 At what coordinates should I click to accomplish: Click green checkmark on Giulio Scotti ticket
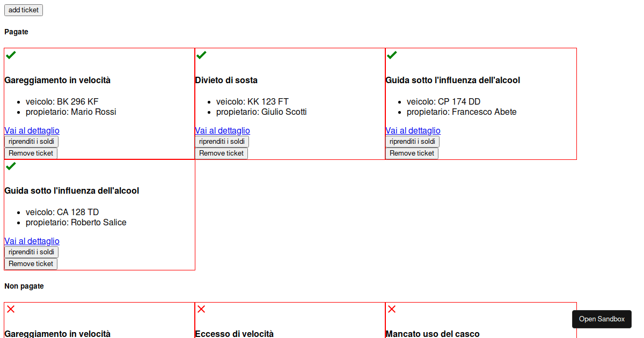point(201,55)
